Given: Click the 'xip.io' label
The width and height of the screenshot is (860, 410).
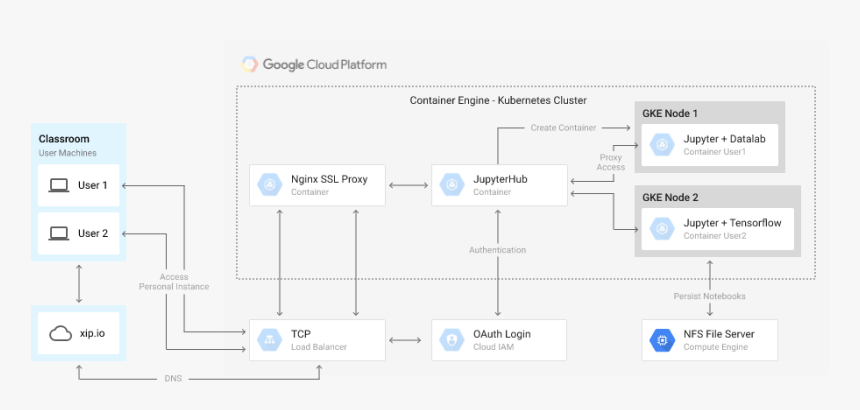Looking at the screenshot, I should point(93,333).
